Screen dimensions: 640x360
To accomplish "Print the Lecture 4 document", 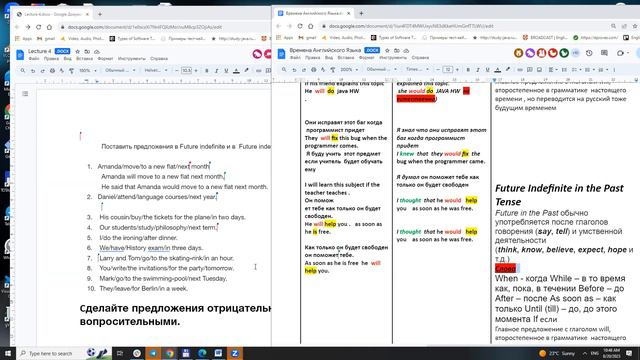I will (52, 71).
